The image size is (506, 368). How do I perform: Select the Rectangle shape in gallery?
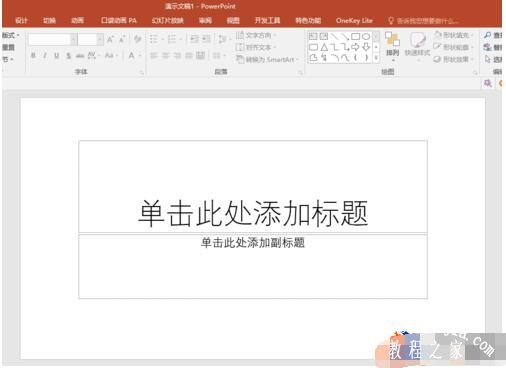pyautogui.click(x=356, y=36)
